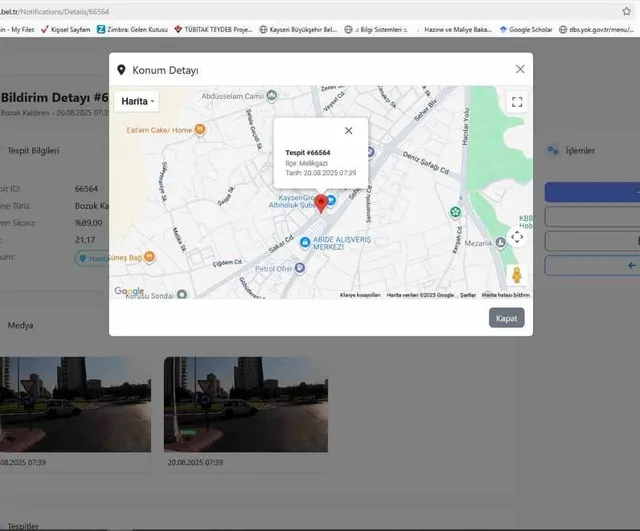Viewport: 640px width, 531px height.
Task: Open first media thumbnail at left
Action: (x=75, y=404)
